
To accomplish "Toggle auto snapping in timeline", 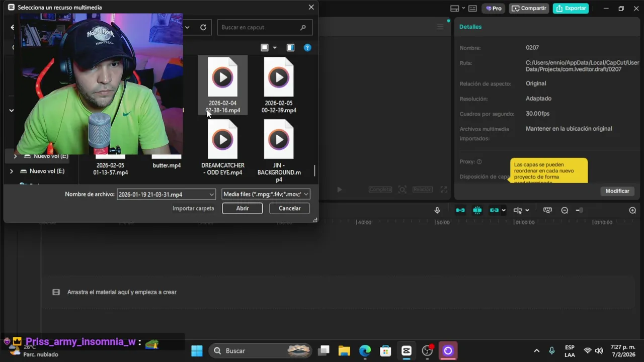I will coord(477,211).
